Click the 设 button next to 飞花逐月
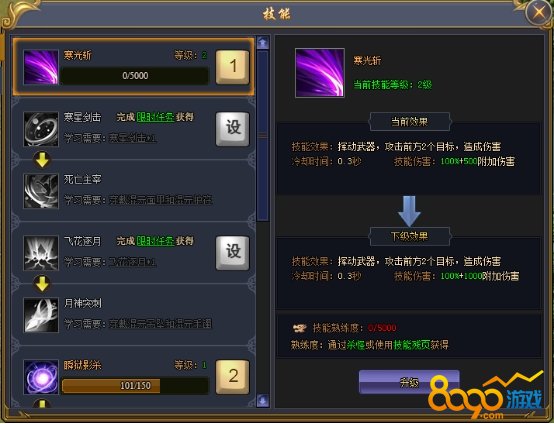554x424 pixels. [x=232, y=253]
